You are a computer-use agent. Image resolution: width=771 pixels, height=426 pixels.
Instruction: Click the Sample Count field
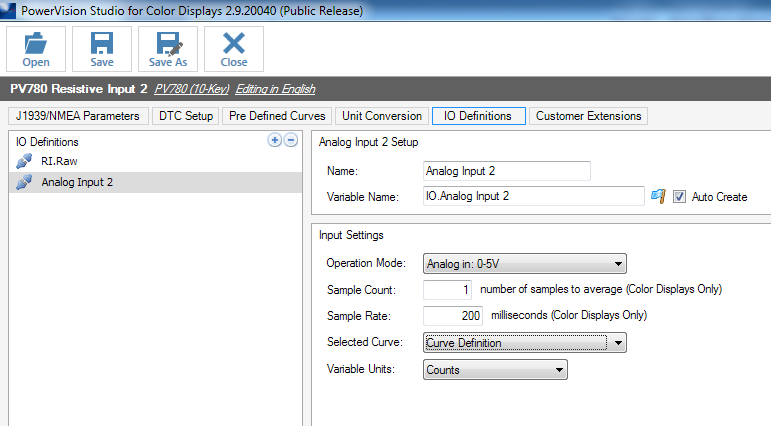click(x=447, y=290)
